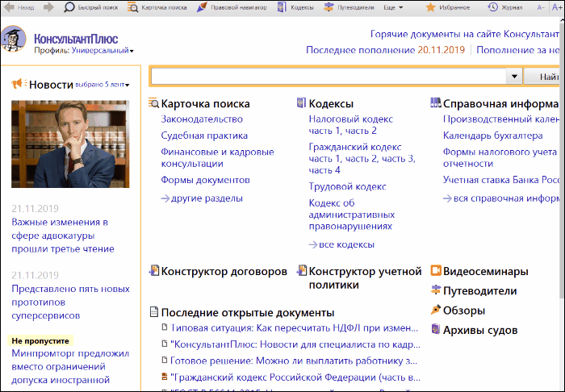
Task: Open Кодекс об административных правонарушениях link
Action: [x=352, y=215]
